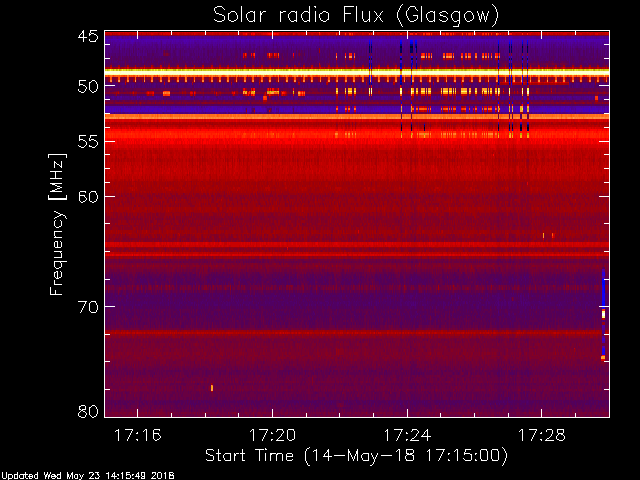
Task: Select the 70 frequency axis value
Action: click(88, 307)
